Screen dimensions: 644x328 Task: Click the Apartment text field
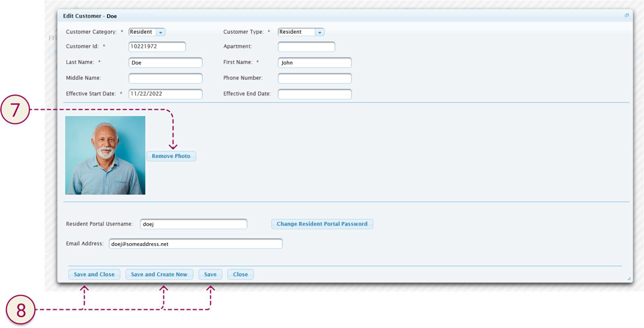pyautogui.click(x=306, y=47)
